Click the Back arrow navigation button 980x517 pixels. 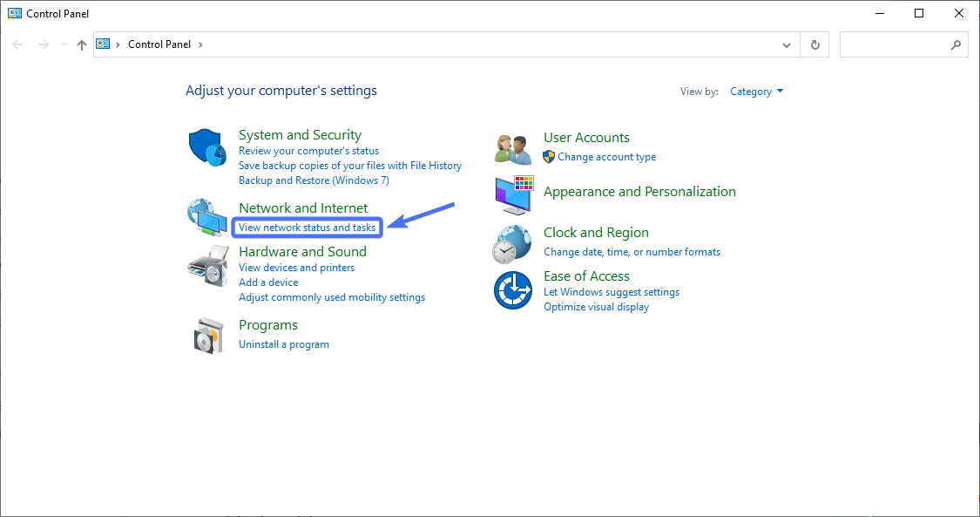pyautogui.click(x=17, y=44)
